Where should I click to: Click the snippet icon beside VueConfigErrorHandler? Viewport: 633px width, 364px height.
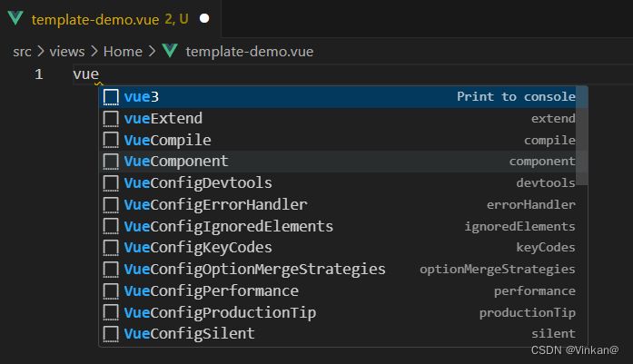point(111,205)
